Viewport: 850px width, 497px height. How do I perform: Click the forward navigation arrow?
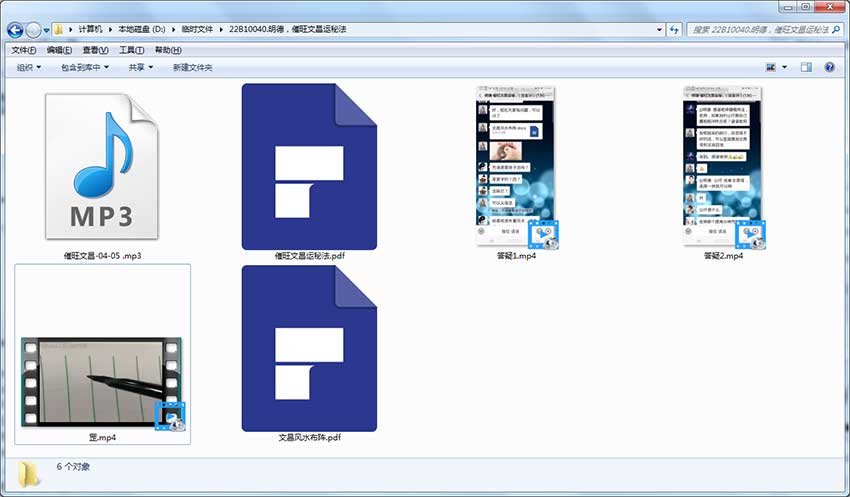(x=34, y=30)
